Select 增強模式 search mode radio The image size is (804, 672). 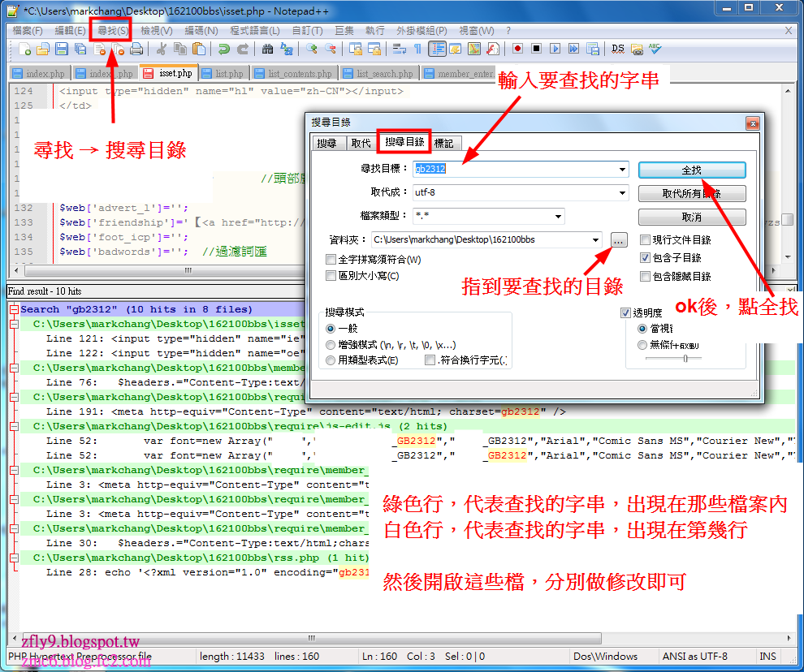point(331,345)
